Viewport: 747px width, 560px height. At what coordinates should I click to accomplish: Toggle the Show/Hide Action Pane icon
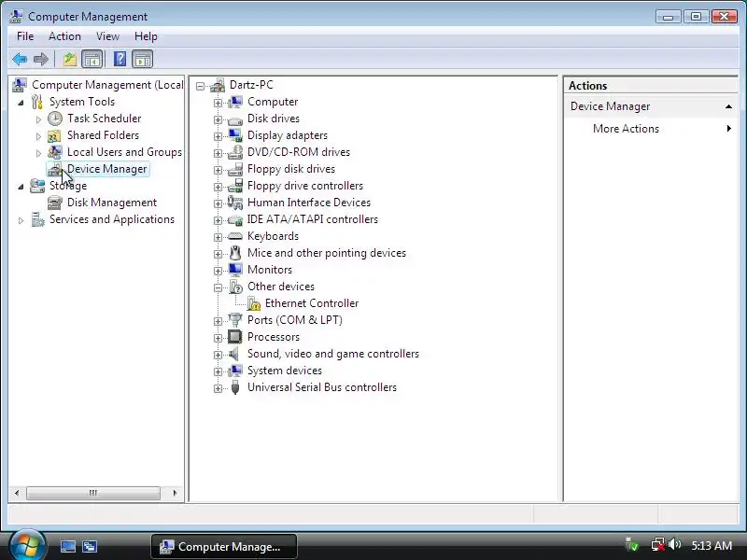click(x=143, y=60)
